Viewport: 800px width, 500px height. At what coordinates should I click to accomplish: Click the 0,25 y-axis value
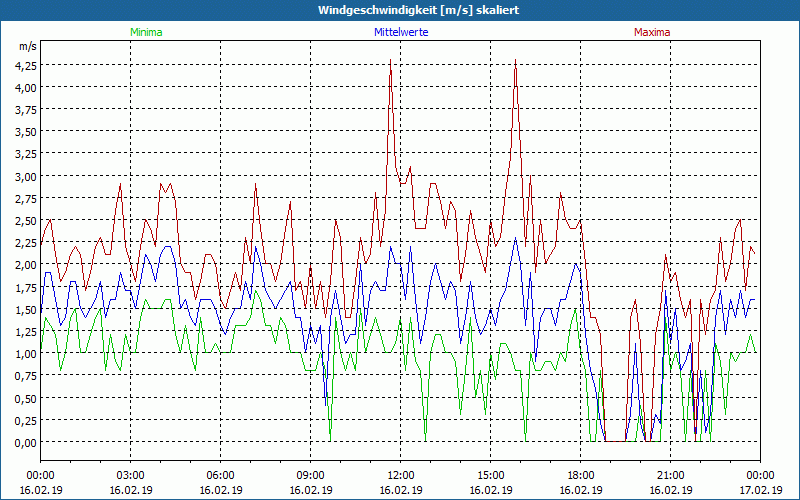click(x=26, y=420)
